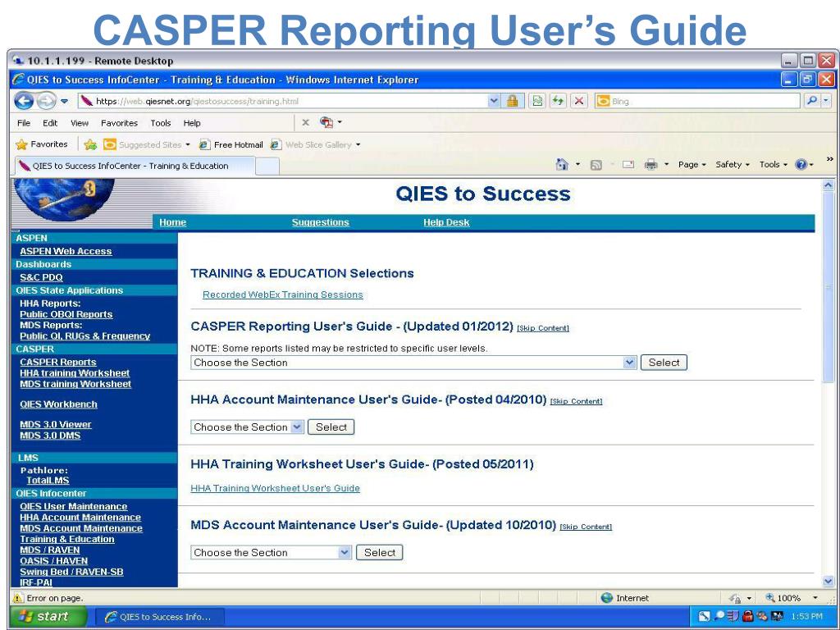The image size is (840, 630).
Task: Select the QIES to Success InfoCenter tab
Action: pos(133,166)
